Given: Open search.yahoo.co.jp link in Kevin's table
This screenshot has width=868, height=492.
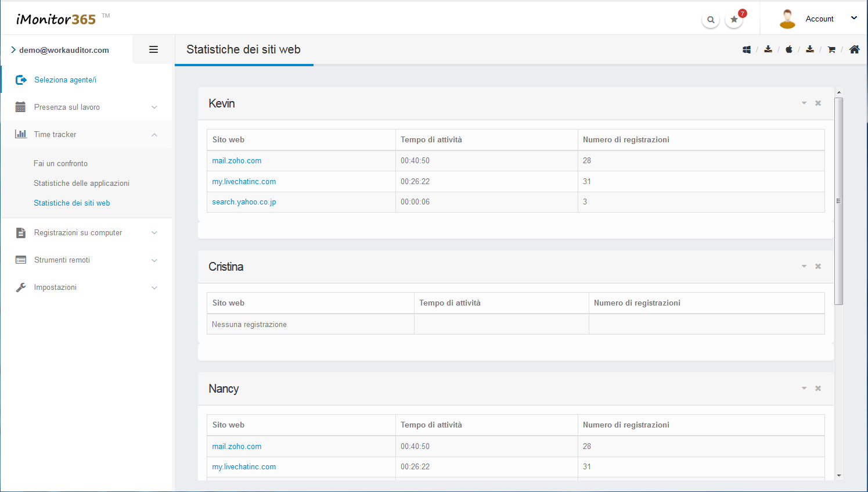Looking at the screenshot, I should [244, 202].
